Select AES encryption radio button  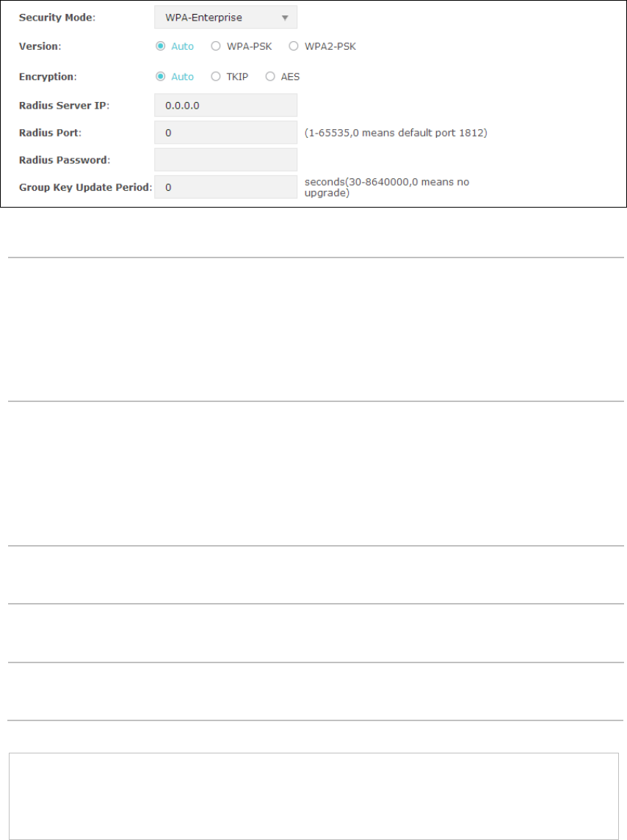click(270, 76)
